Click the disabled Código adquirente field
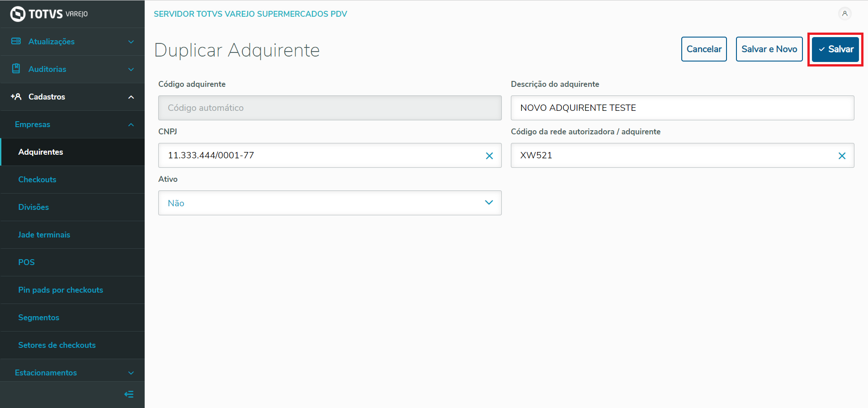The width and height of the screenshot is (868, 408). pos(330,108)
